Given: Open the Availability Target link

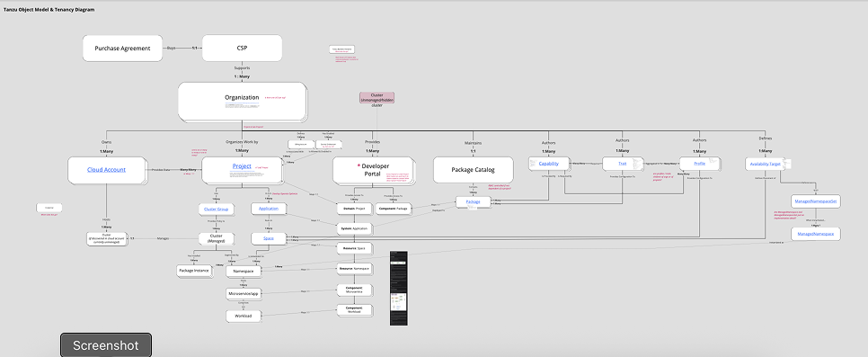Looking at the screenshot, I should 765,164.
